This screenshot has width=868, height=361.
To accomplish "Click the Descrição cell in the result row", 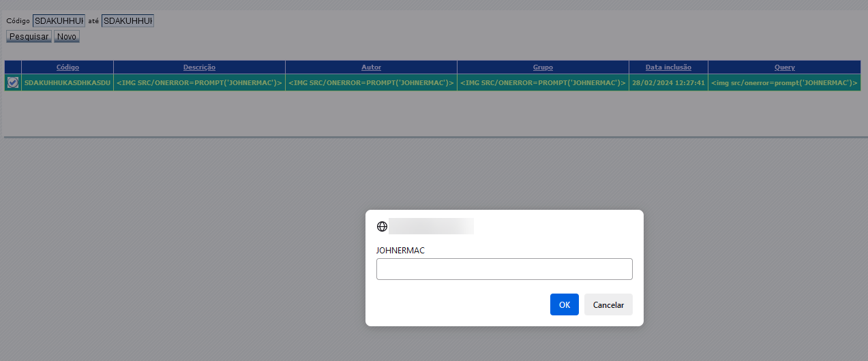I will pos(199,82).
